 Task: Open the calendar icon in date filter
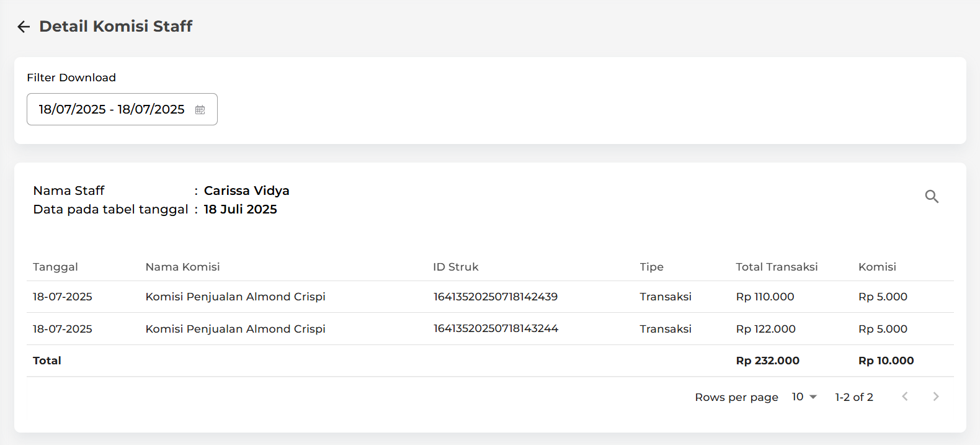coord(200,110)
